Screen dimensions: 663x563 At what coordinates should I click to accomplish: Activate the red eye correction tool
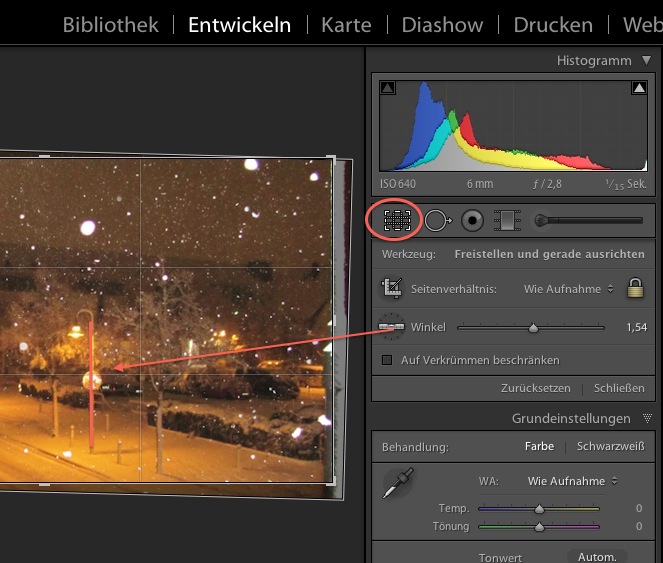point(472,220)
